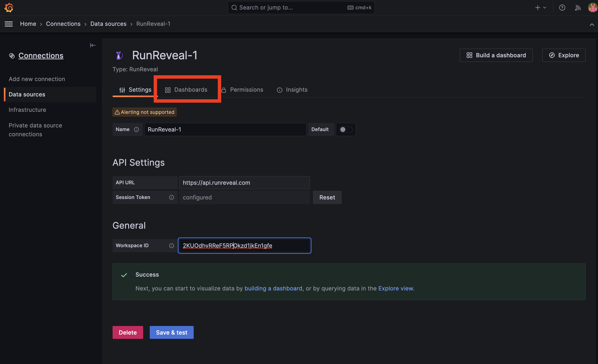Screen dimensions: 598x364
Task: Click info icon beside Workspace ID
Action: tap(171, 246)
